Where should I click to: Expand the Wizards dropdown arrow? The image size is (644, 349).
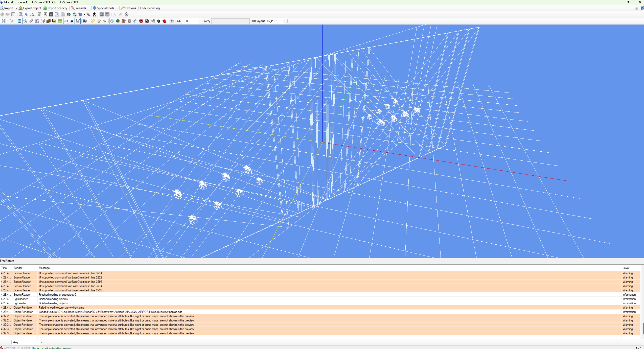[x=89, y=8]
